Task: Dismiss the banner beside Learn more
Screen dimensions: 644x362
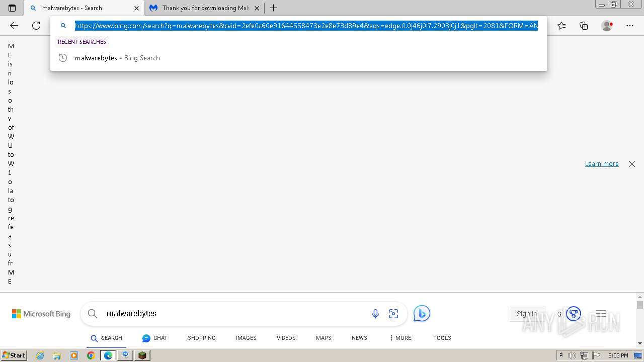Action: (x=632, y=164)
